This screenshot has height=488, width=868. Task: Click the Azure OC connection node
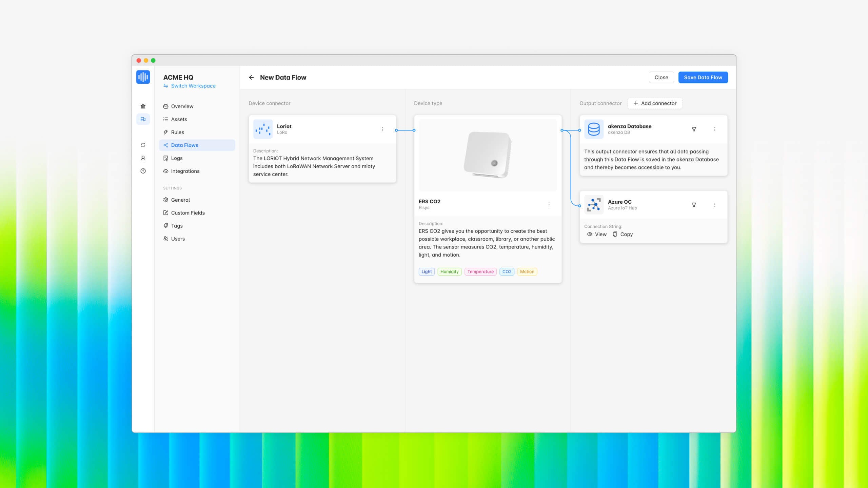click(x=579, y=206)
